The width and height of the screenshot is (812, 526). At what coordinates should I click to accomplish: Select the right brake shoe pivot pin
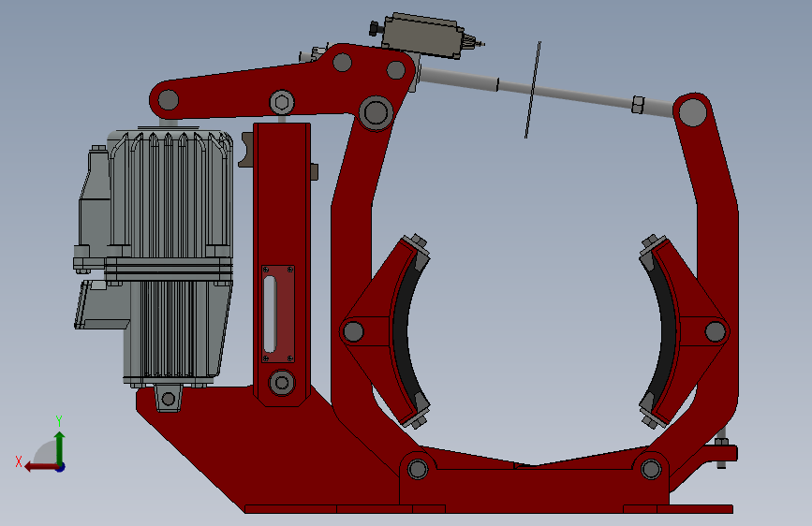coord(716,331)
